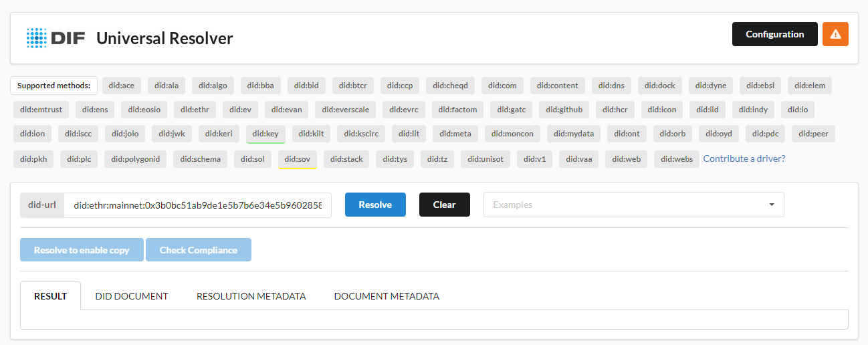Select the did:btcr method tag
Screen dimensions: 868x345
353,86
